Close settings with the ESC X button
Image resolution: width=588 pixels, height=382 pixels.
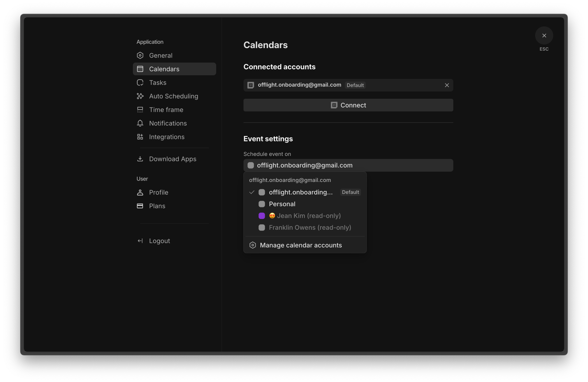(x=544, y=35)
